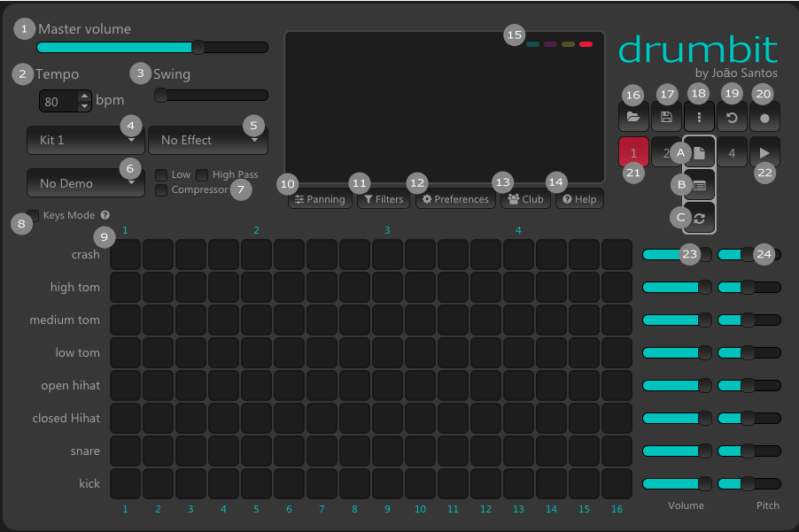Viewport: 799px width, 532px height.
Task: Toggle the open hihat pad at step 7
Action: click(322, 385)
